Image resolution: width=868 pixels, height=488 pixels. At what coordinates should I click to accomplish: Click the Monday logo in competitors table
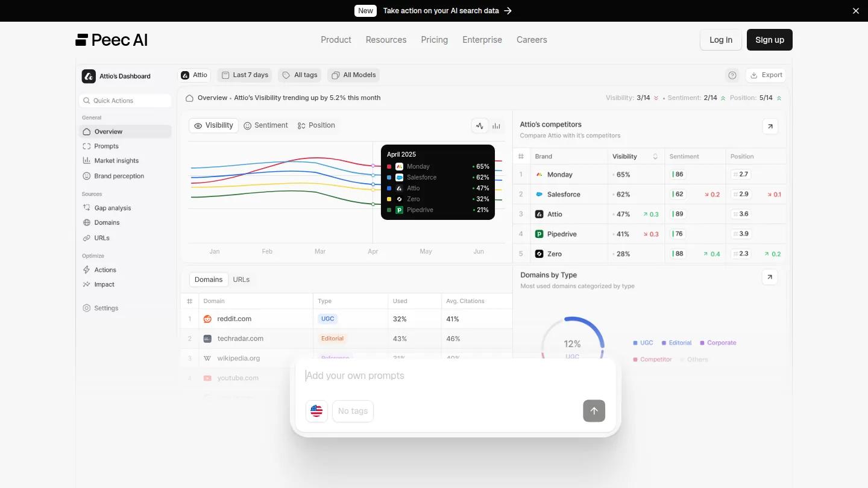[539, 175]
